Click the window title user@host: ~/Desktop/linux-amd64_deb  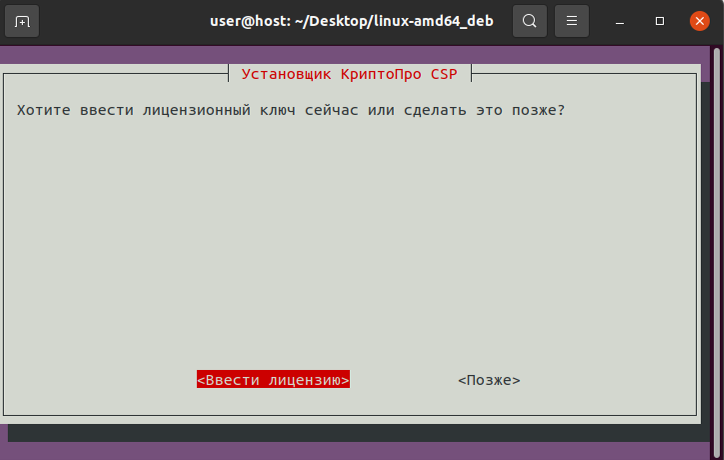coord(353,21)
